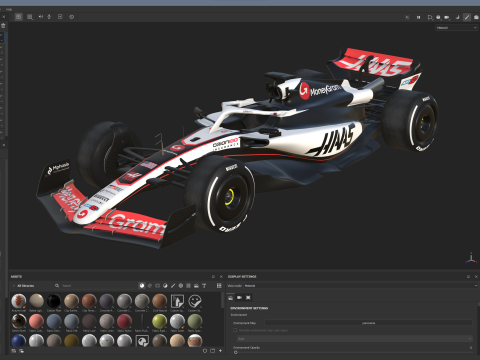Screen dimensions: 480x360
Task: Select the smiley face checkmark asset
Action: [x=195, y=301]
